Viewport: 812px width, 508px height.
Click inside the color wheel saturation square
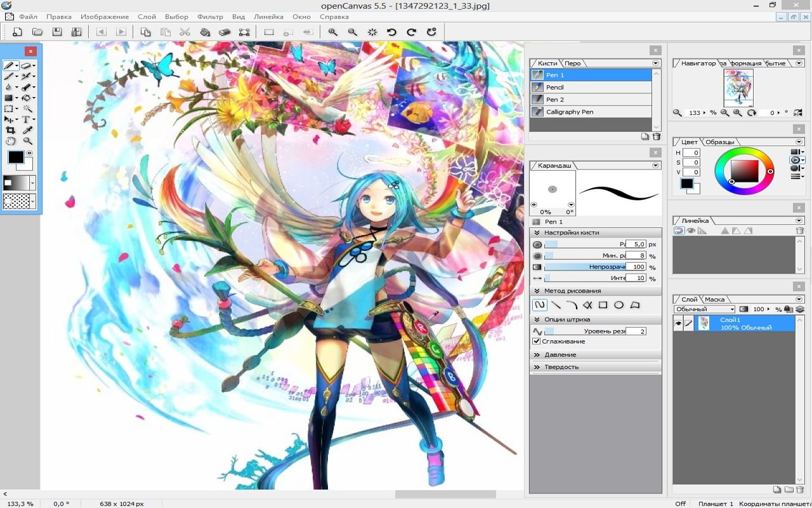(x=745, y=171)
